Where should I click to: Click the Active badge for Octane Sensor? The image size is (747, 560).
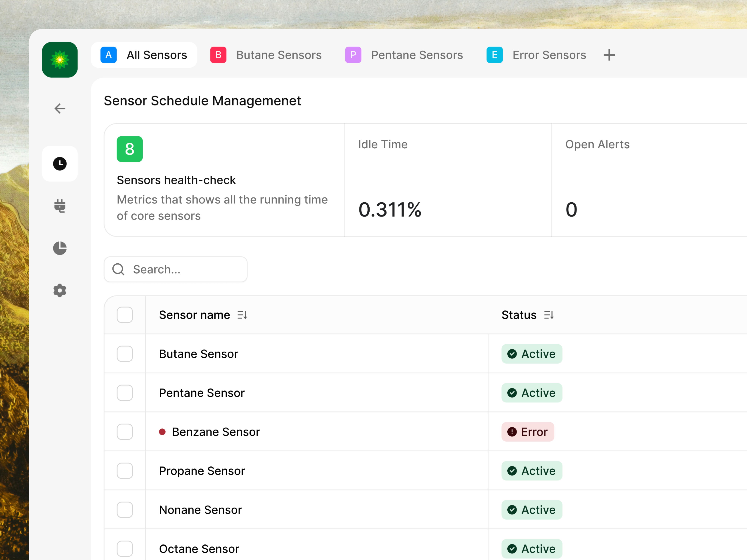532,549
